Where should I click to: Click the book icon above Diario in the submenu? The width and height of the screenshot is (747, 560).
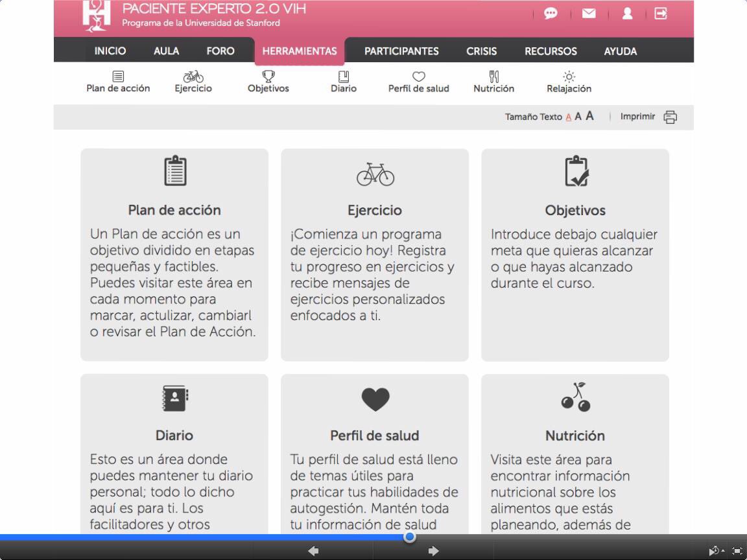point(344,76)
